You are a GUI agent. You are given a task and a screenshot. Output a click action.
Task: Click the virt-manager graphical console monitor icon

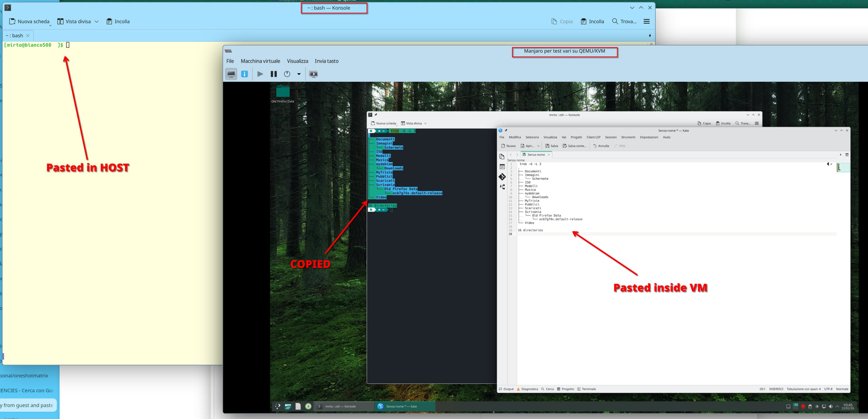coord(231,74)
